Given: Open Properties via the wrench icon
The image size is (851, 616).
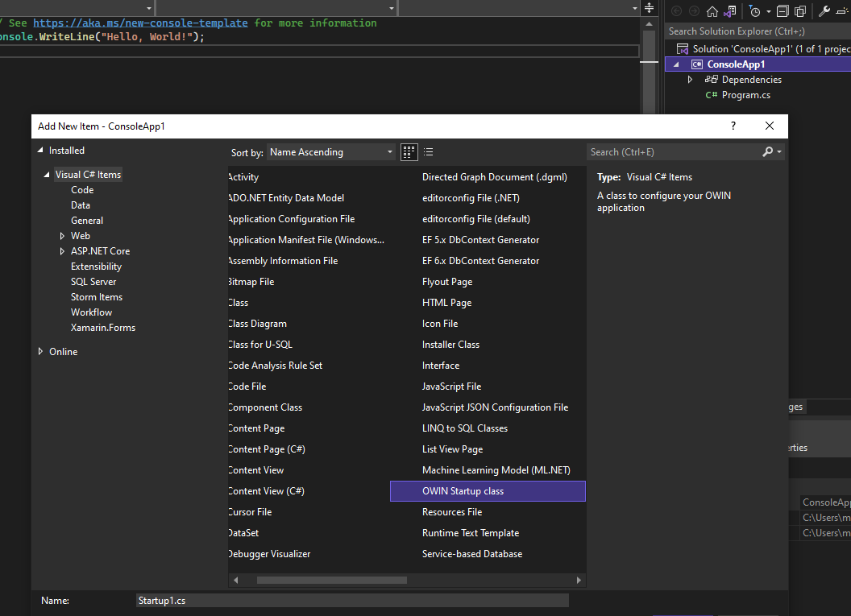Looking at the screenshot, I should [x=824, y=11].
